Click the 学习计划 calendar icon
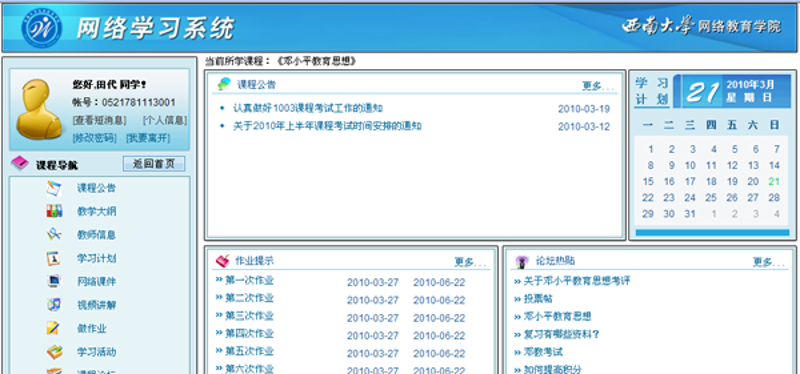Screen dimensions: 800x374 click(x=54, y=258)
